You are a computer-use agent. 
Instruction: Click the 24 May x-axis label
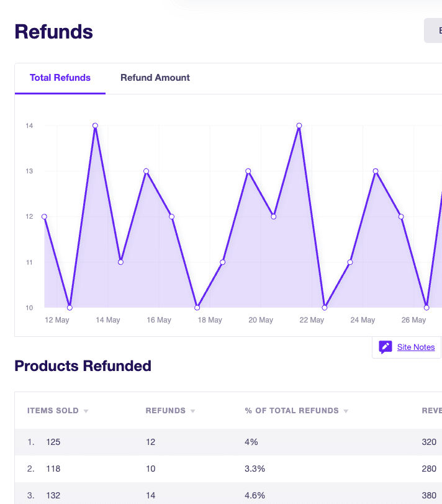(363, 320)
